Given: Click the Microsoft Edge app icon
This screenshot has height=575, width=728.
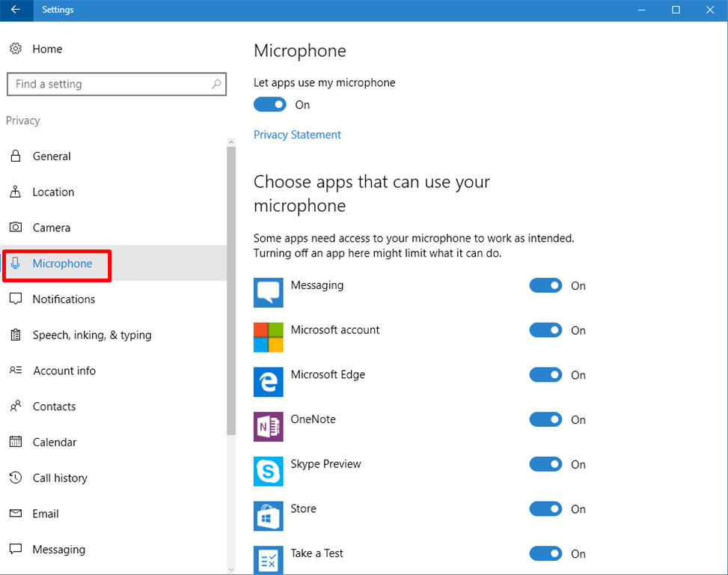Looking at the screenshot, I should click(269, 382).
